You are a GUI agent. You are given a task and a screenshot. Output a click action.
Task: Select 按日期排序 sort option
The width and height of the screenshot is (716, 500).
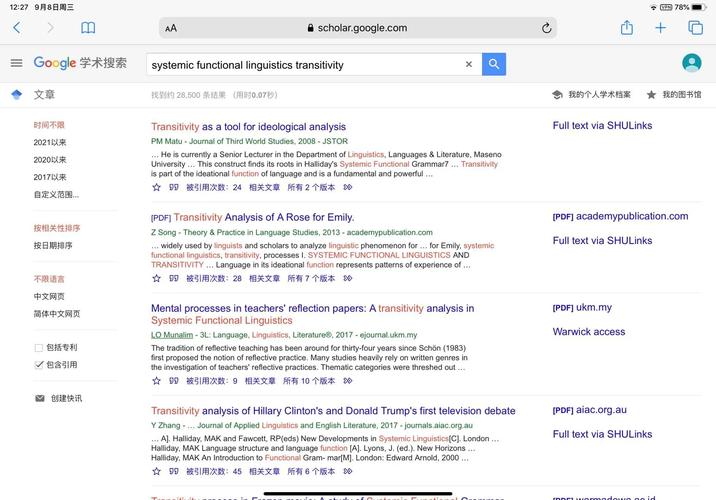(53, 245)
